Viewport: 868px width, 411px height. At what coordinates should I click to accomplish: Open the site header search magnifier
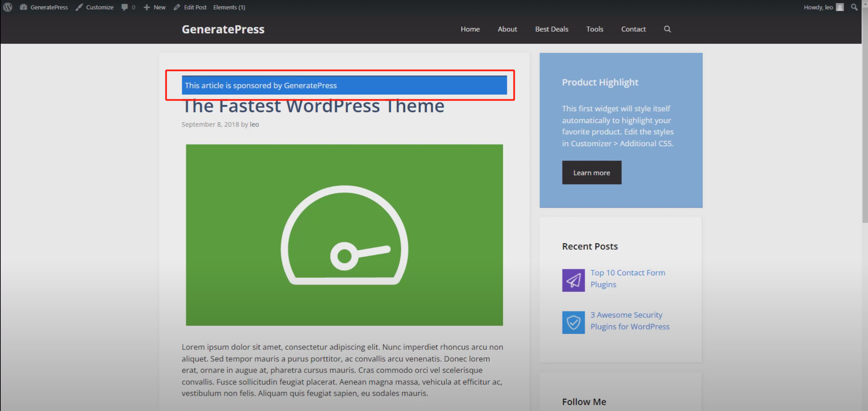(667, 29)
